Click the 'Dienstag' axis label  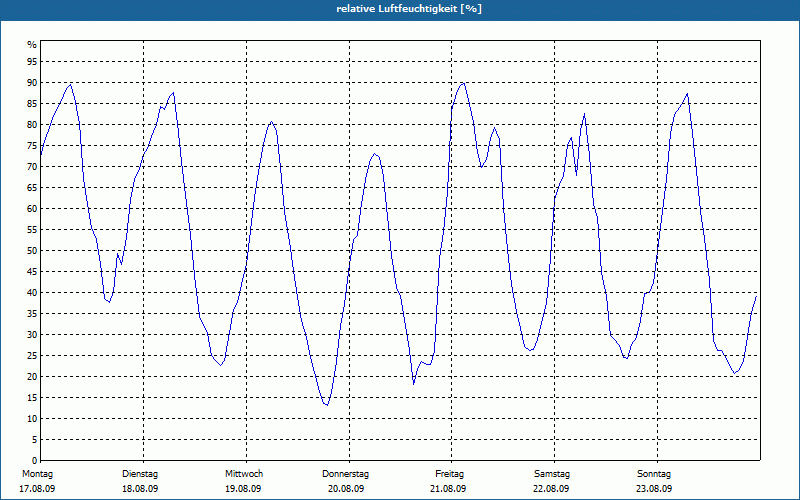140,474
